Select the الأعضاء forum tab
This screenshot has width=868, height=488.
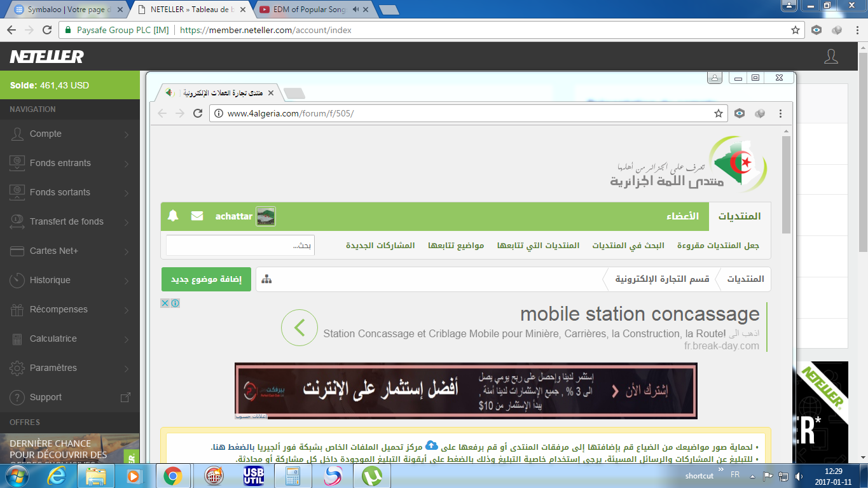pos(682,216)
